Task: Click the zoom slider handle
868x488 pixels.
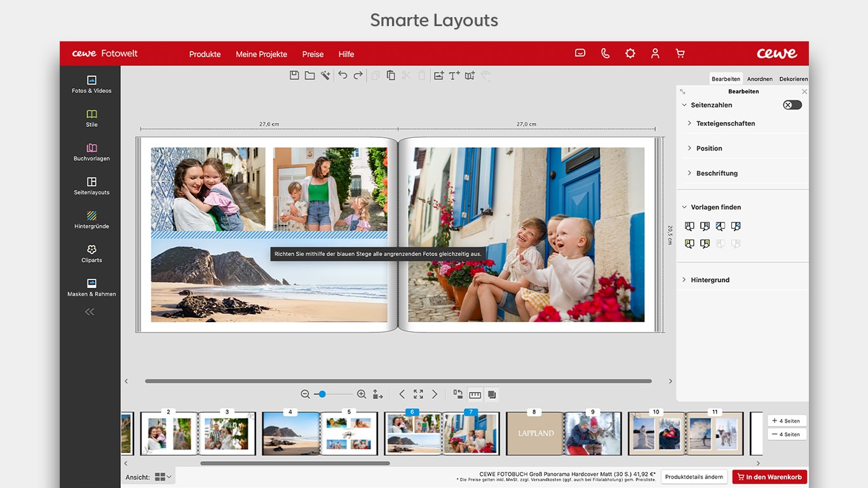Action: point(322,394)
